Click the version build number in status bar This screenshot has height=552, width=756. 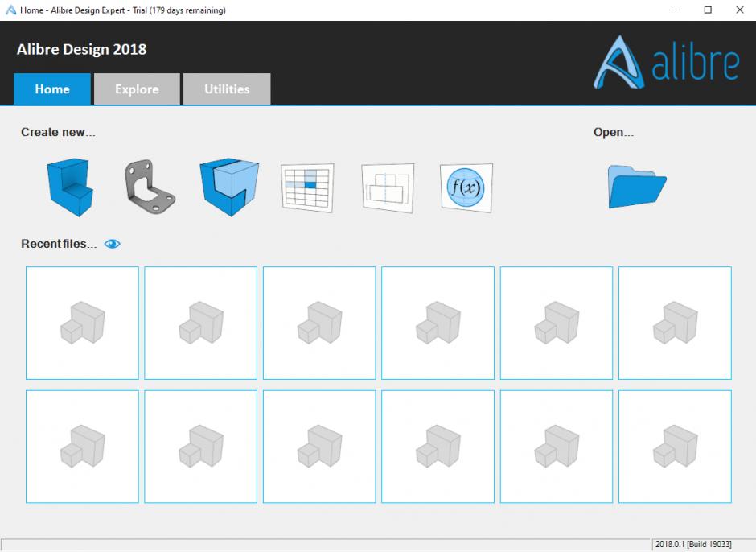coord(693,544)
